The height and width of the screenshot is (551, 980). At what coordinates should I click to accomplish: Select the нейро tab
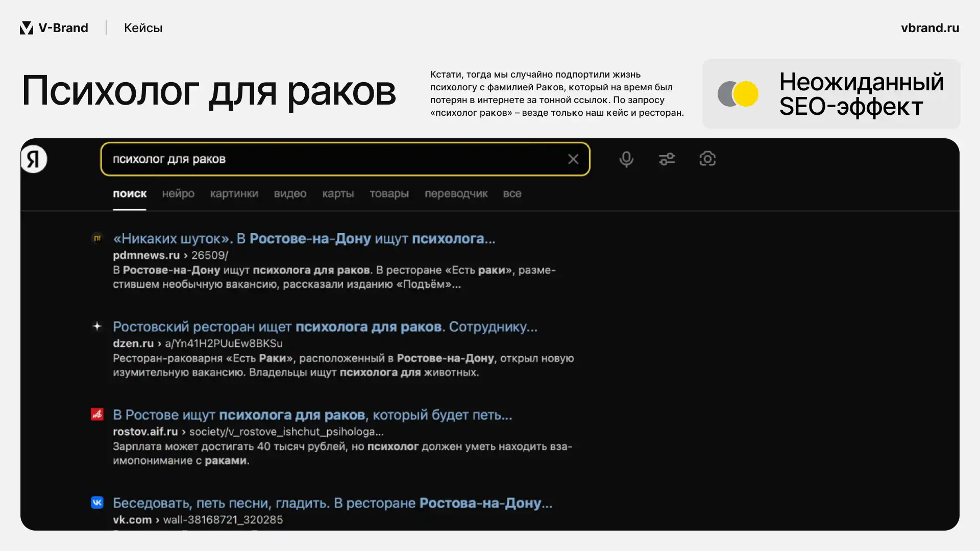click(178, 194)
